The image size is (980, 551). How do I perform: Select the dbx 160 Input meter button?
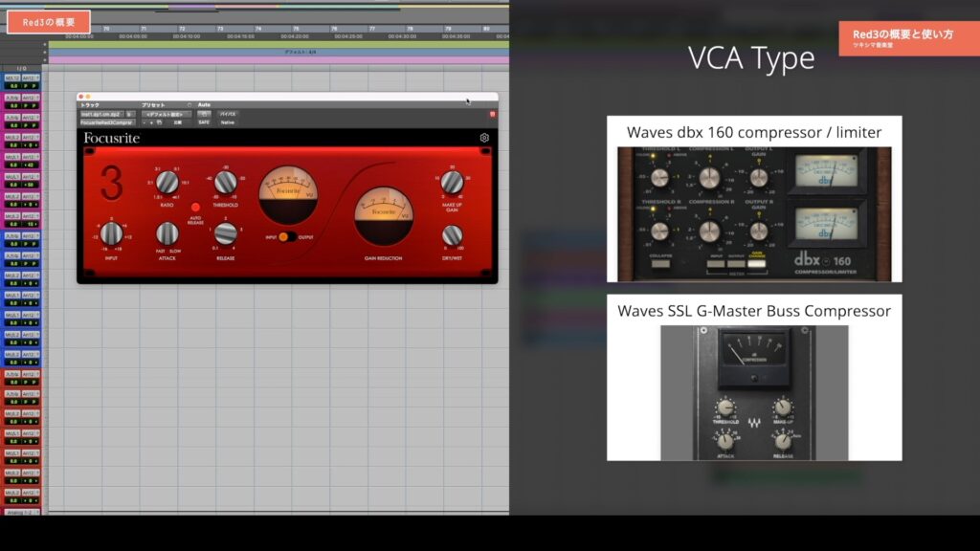point(716,264)
